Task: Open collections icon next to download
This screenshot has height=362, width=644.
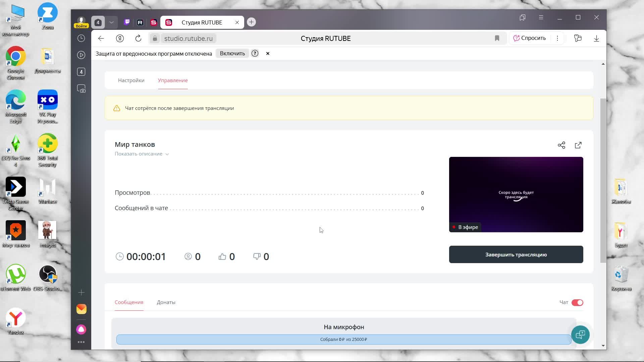Action: pos(578,39)
